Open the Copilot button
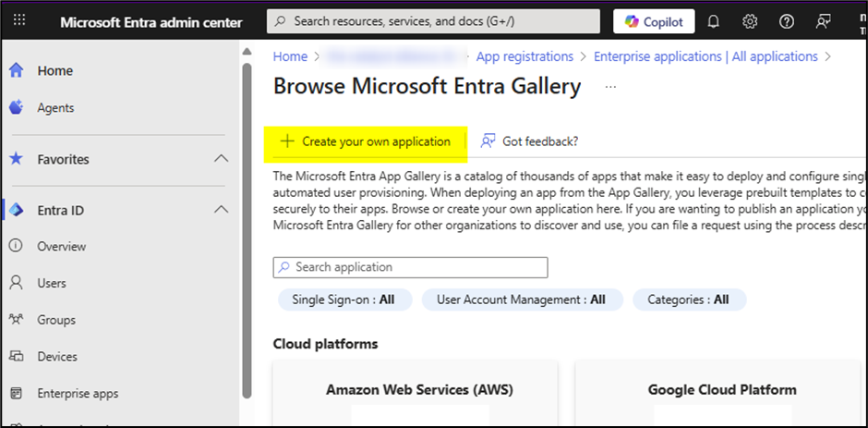This screenshot has height=428, width=868. (654, 21)
